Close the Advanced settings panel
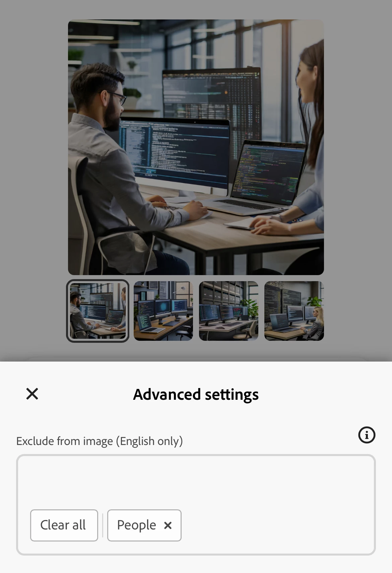This screenshot has height=573, width=392. tap(32, 394)
